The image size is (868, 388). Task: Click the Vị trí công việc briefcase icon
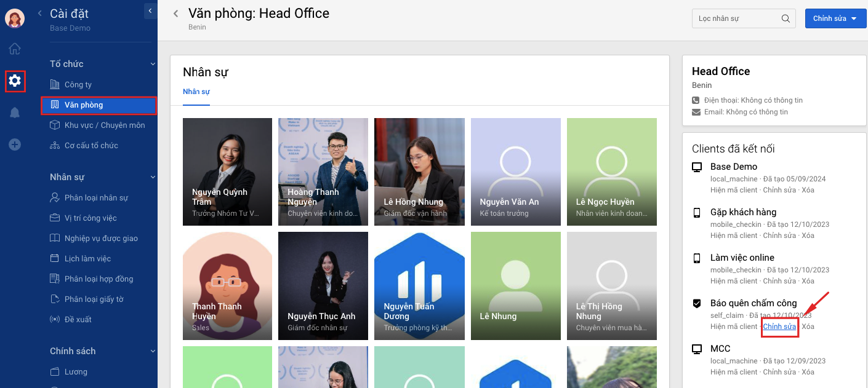(x=55, y=218)
